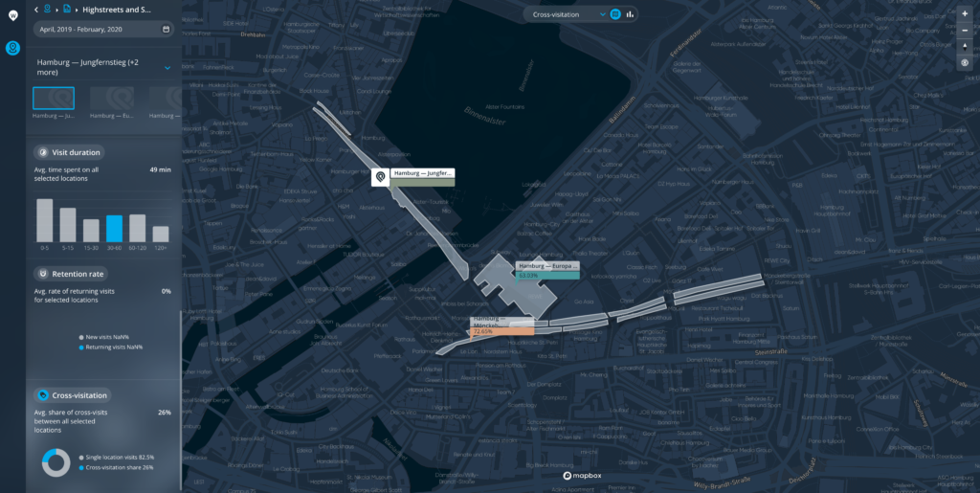Viewport: 980px width, 493px height.
Task: Click the 26% cross-visitation average value
Action: click(165, 413)
